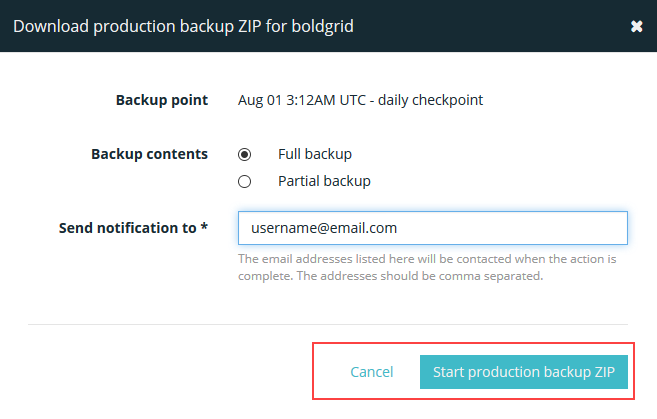The height and width of the screenshot is (419, 657).
Task: Click the 'Backup point' label
Action: 162,100
